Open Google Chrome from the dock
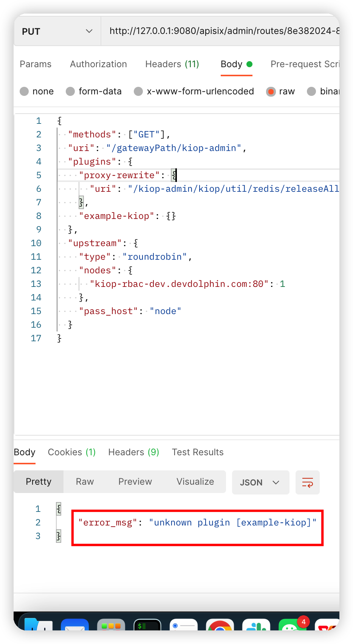The width and height of the screenshot is (353, 644). tap(220, 625)
